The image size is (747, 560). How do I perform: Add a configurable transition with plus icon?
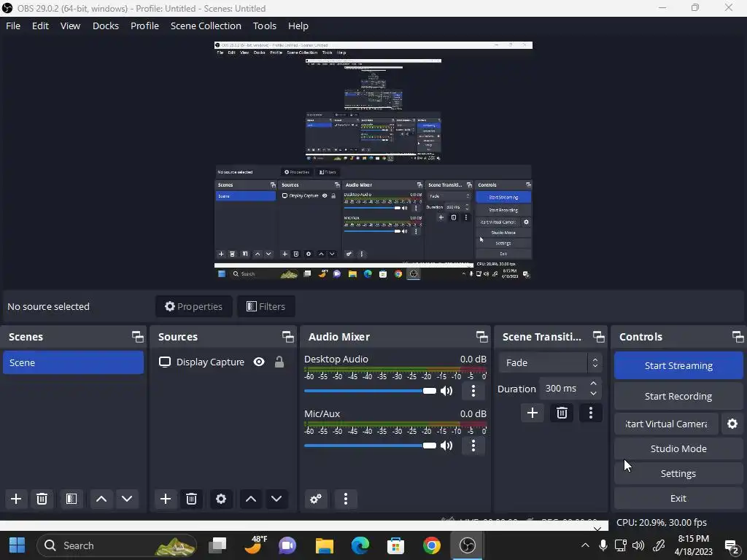(x=533, y=413)
